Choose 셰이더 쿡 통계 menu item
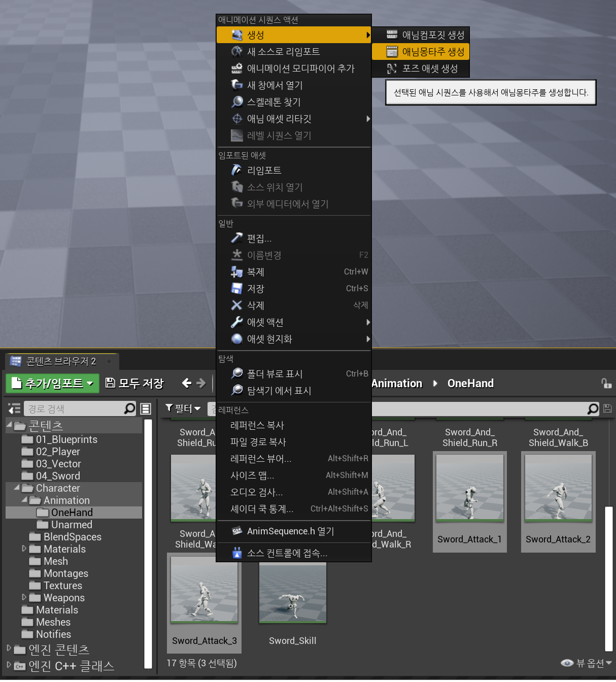 pos(294,509)
